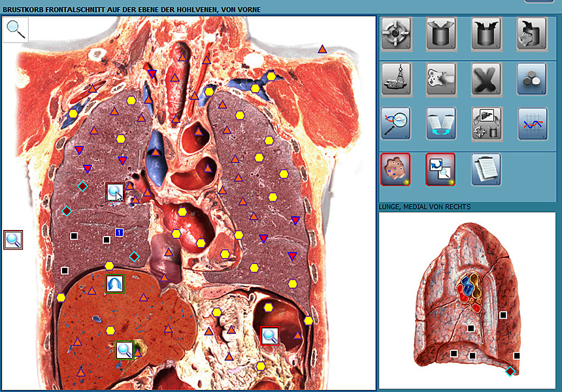Click the cylinder icon with the organ fragment
Viewport: 562px width, 392px height.
[532, 33]
